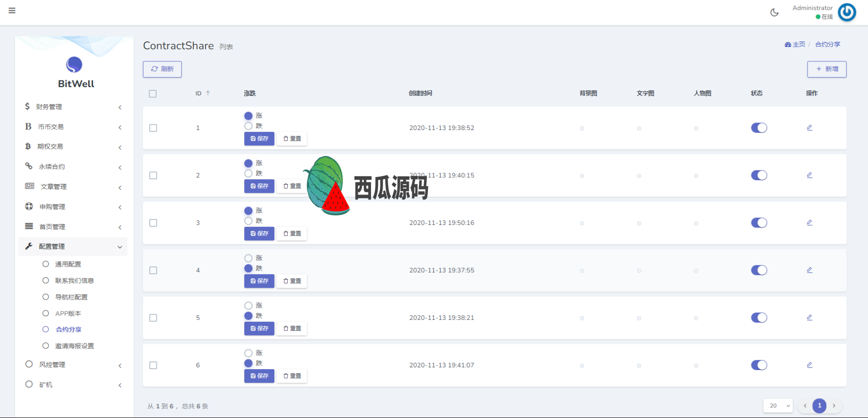
Task: Click edit pencil icon for row 1
Action: pos(809,128)
